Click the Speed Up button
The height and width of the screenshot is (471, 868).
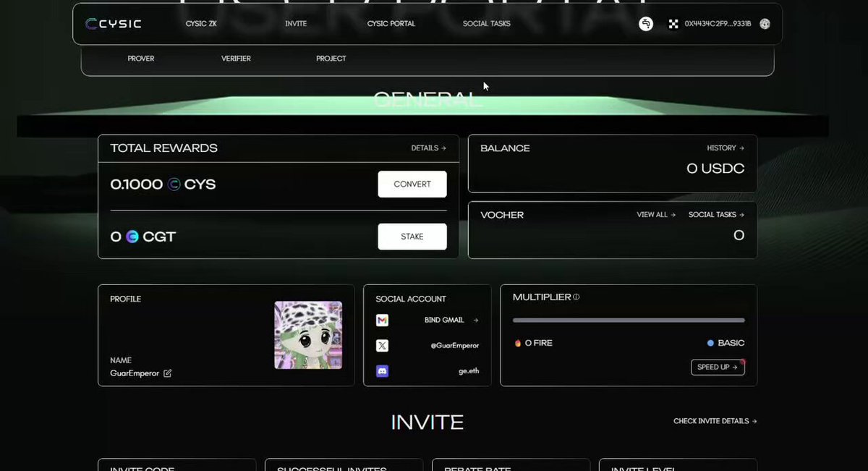tap(718, 368)
